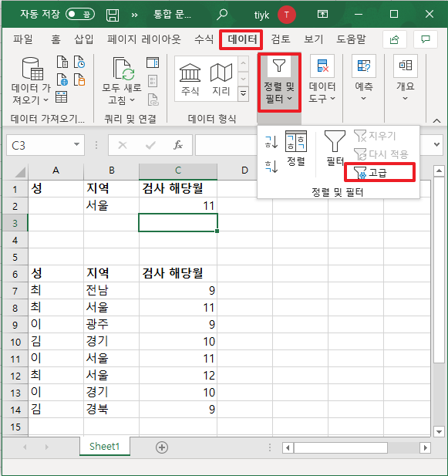Toggle the 필터 funnel button

click(335, 149)
